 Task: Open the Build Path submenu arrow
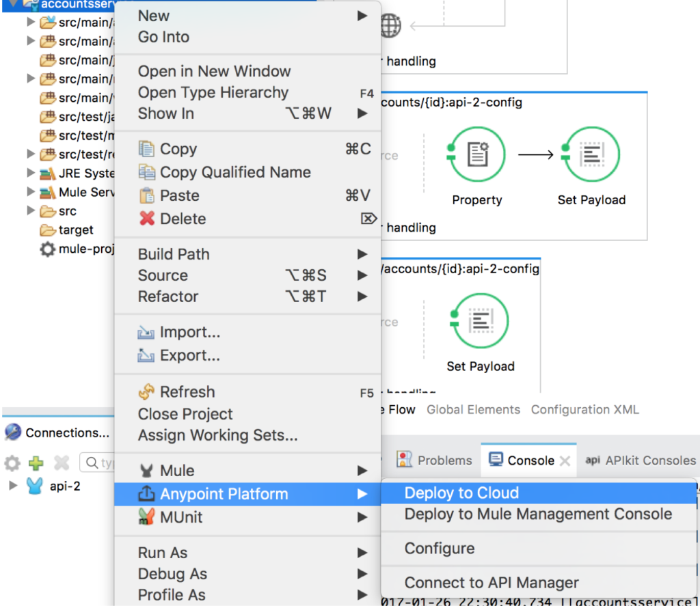(362, 254)
